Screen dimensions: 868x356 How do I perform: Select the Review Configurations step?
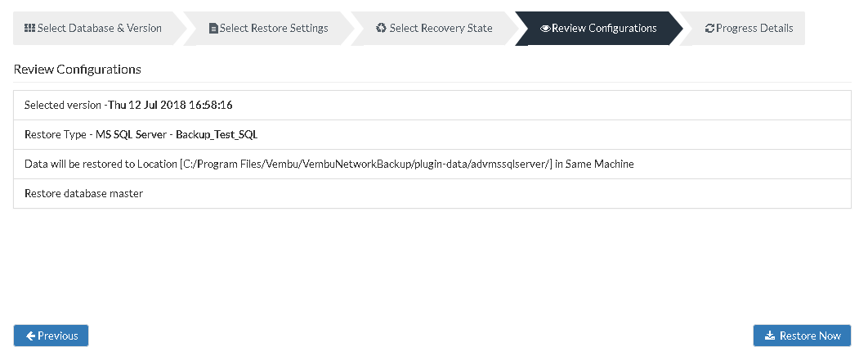point(599,29)
